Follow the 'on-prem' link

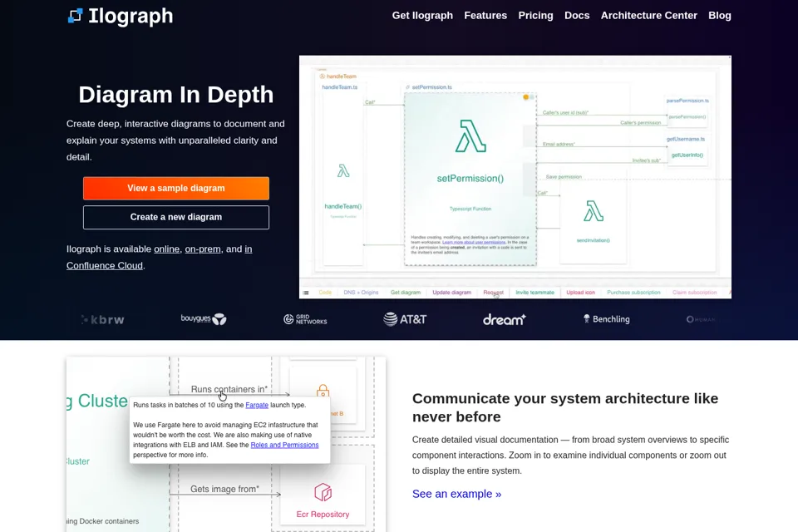pyautogui.click(x=203, y=249)
